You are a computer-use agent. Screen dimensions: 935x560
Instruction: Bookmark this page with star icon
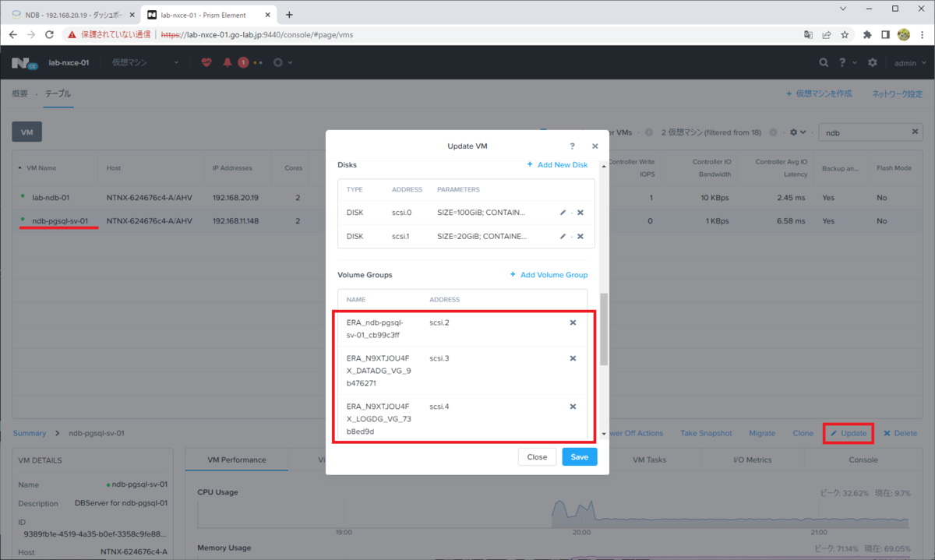845,34
